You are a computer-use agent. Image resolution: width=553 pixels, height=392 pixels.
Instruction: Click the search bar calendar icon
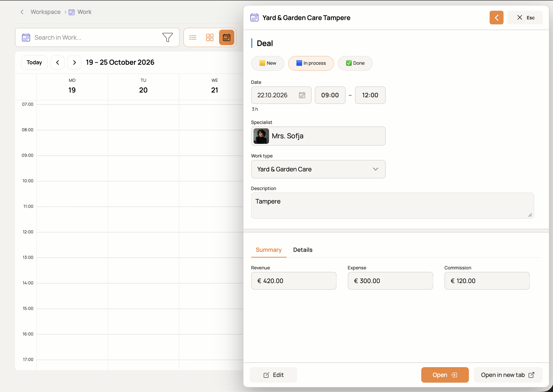[x=26, y=37]
